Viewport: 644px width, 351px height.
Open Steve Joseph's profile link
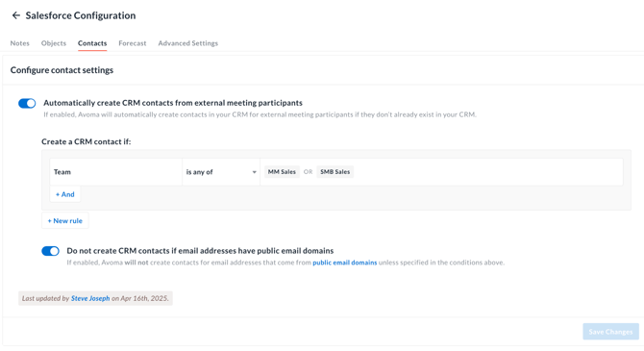pos(90,298)
